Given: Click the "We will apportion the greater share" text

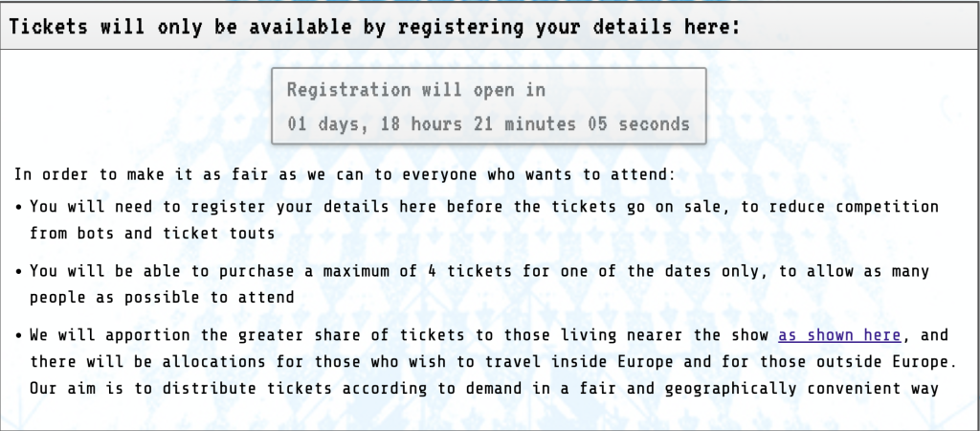Looking at the screenshot, I should pos(402,335).
